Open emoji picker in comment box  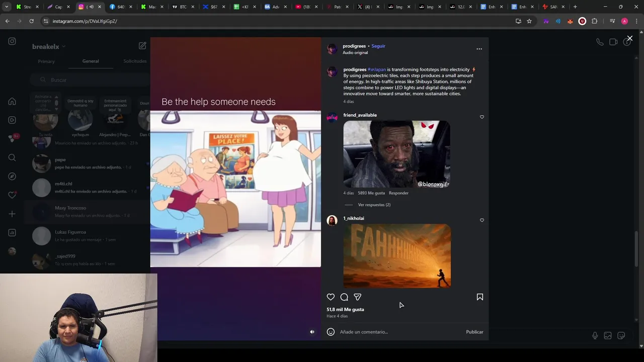(331, 332)
